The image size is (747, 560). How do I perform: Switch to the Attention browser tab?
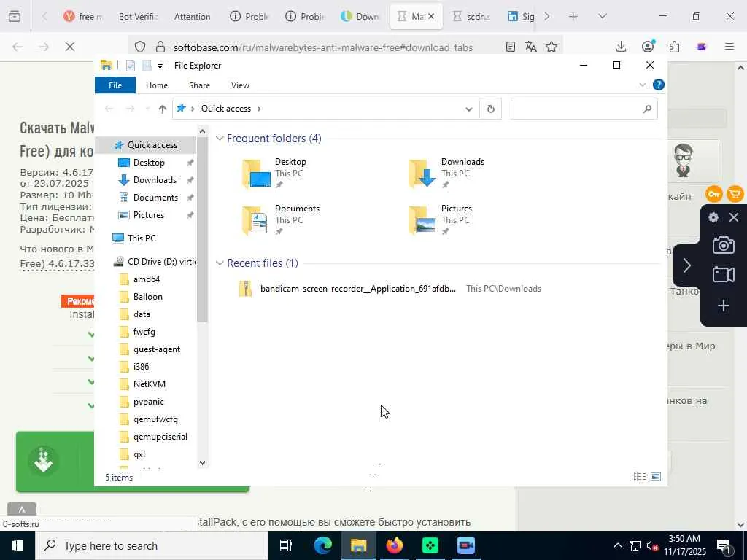coord(192,17)
